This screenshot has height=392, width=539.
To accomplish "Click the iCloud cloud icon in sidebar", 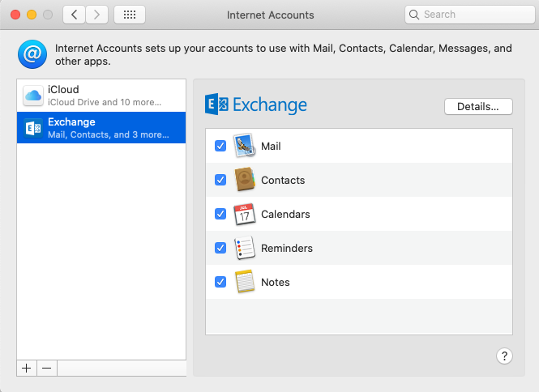I will (33, 96).
